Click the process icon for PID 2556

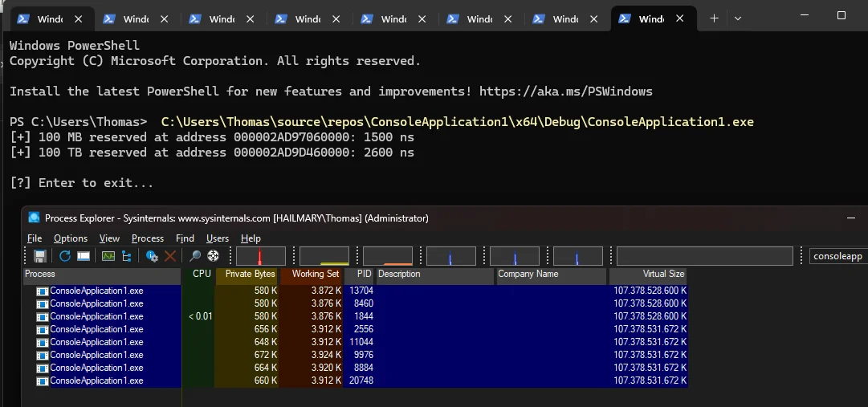pos(42,329)
